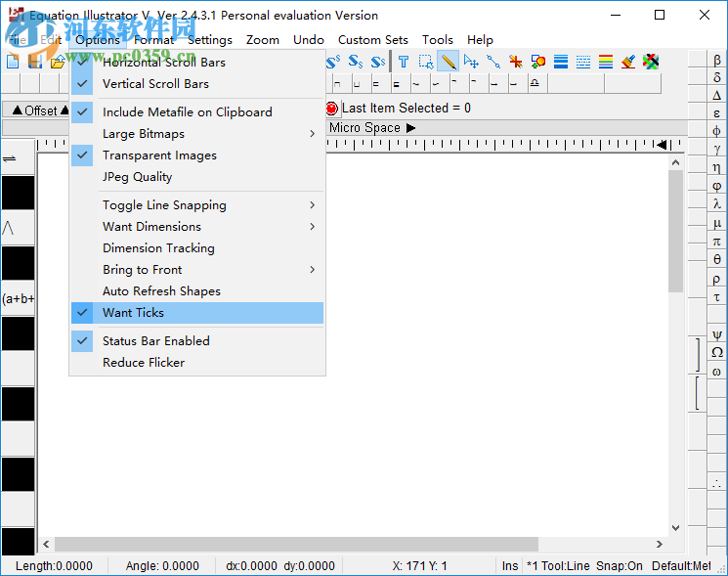Open the Zoom menu
Screen dimensions: 728x576
263,40
